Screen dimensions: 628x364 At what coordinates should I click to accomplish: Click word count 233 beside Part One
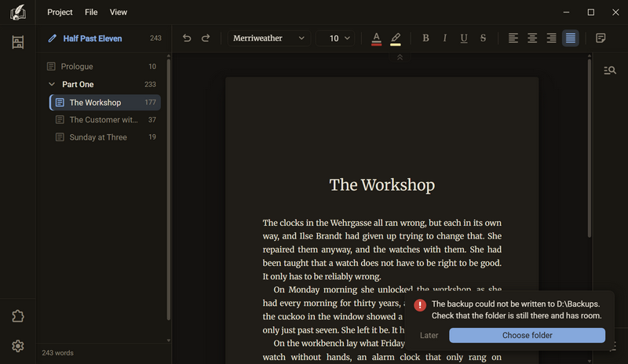pos(150,85)
